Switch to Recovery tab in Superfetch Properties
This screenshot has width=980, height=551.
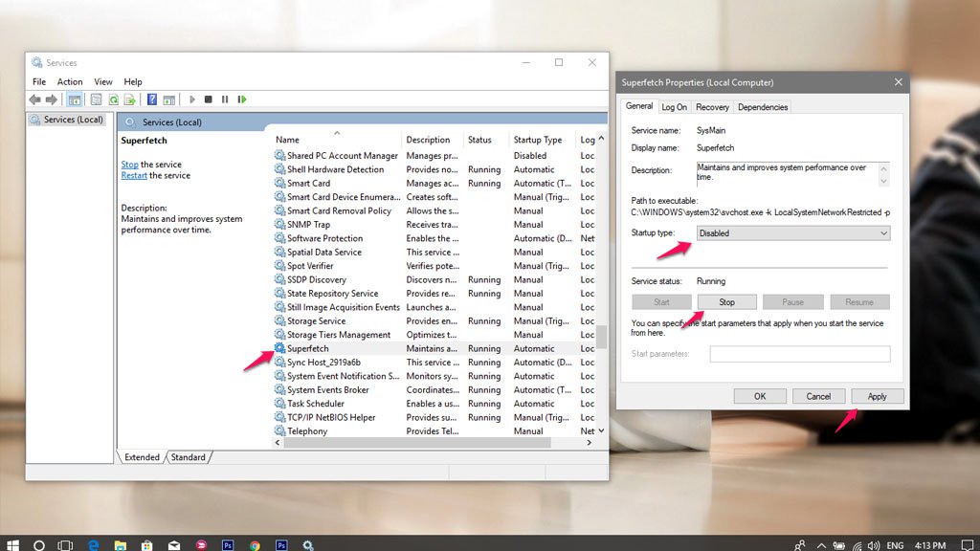click(x=712, y=107)
